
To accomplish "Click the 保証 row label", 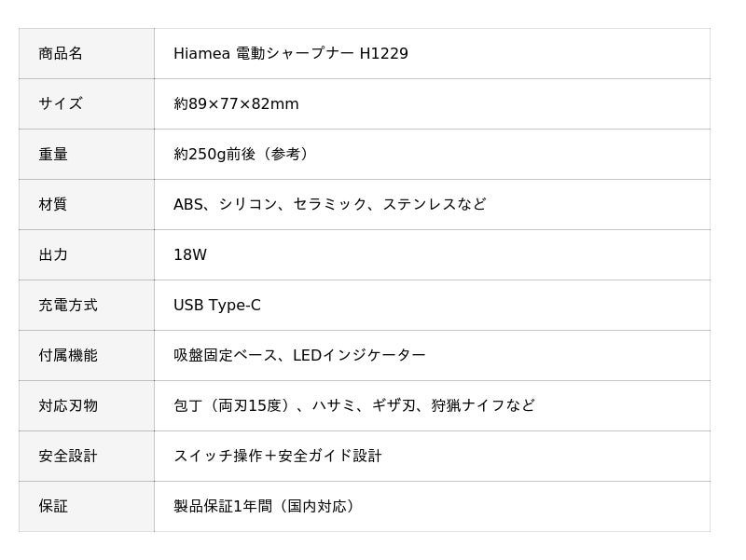I will pos(53,506).
